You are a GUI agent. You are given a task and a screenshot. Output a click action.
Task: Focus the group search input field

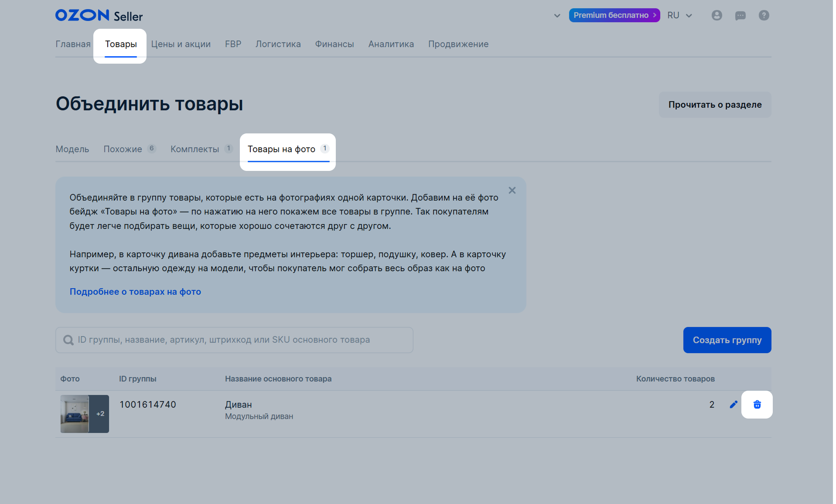[234, 340]
